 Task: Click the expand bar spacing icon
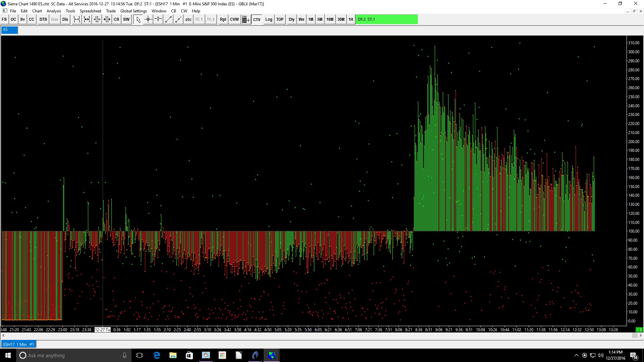coord(77,19)
